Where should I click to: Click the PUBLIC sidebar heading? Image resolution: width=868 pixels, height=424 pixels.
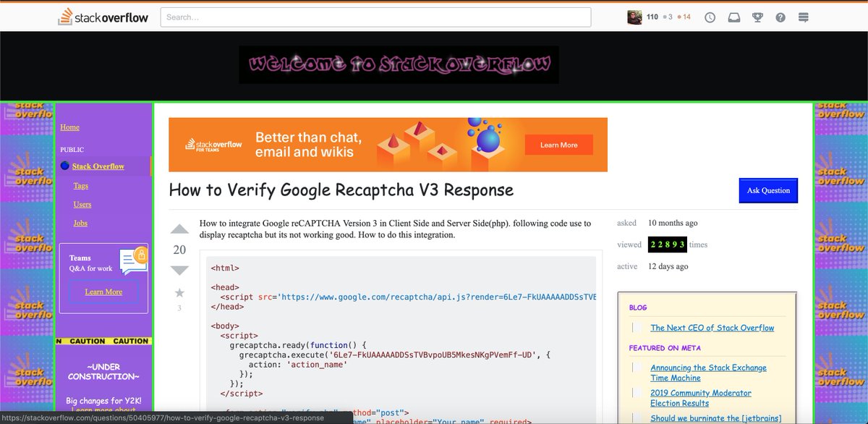tap(72, 150)
